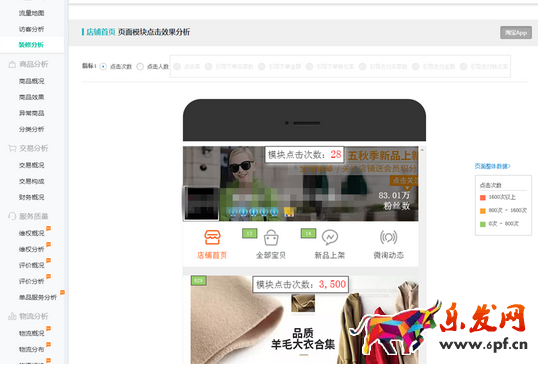The image size is (538, 365).
Task: Click the 模块点击次数 28 label
Action: 304,155
